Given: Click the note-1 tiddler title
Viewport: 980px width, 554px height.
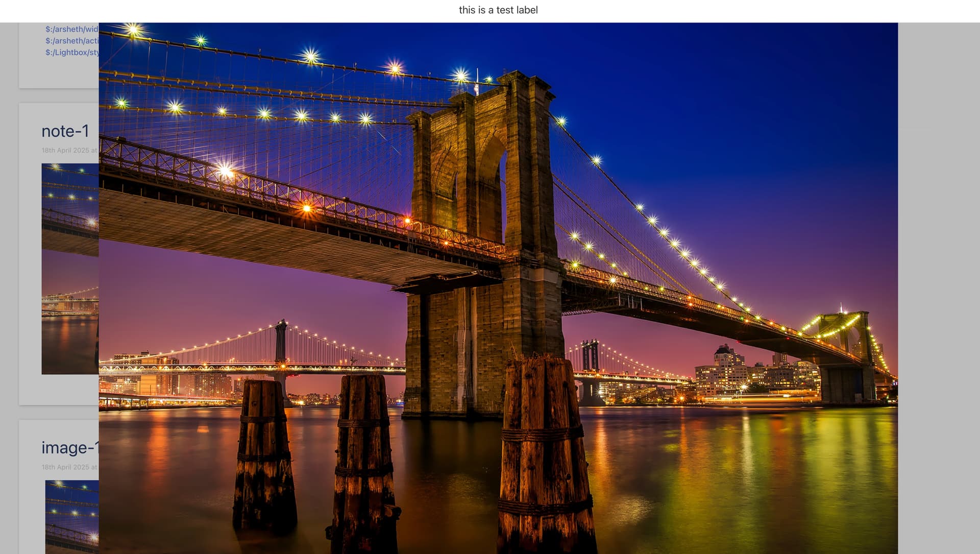Looking at the screenshot, I should coord(65,131).
